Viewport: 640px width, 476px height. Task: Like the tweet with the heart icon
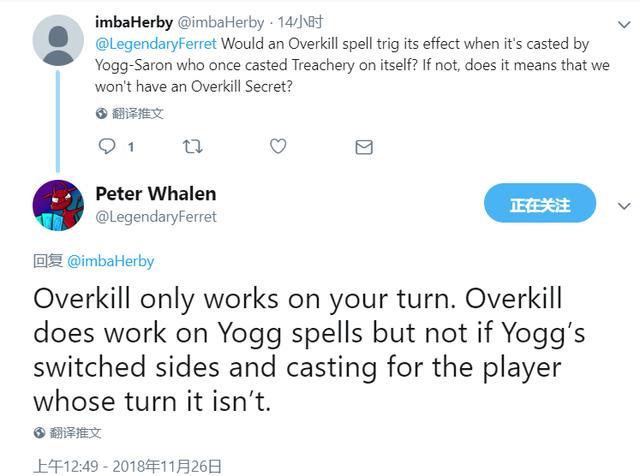coord(278,147)
